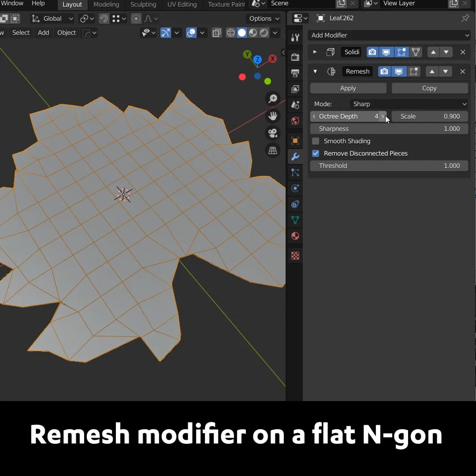Remove the Remesh modifier
Screen dimensions: 476x476
(x=463, y=72)
